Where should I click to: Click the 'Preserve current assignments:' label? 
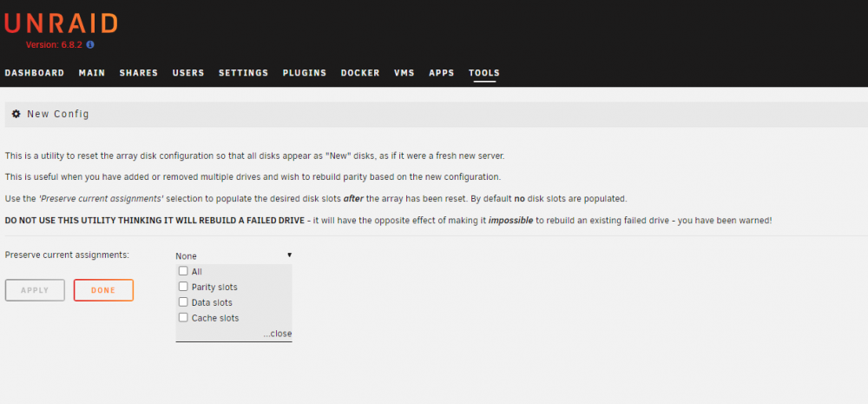tap(67, 255)
